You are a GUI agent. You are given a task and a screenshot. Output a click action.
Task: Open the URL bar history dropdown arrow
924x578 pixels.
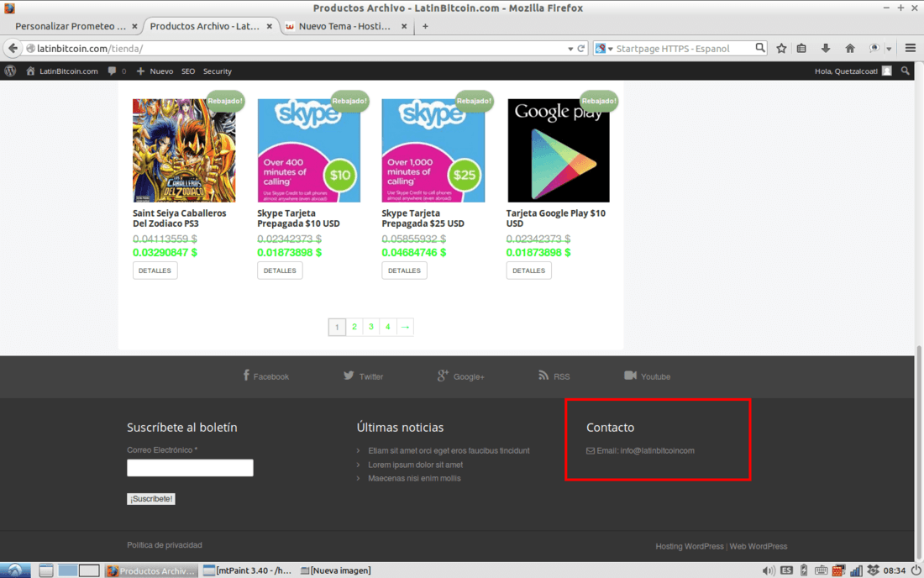click(x=570, y=49)
